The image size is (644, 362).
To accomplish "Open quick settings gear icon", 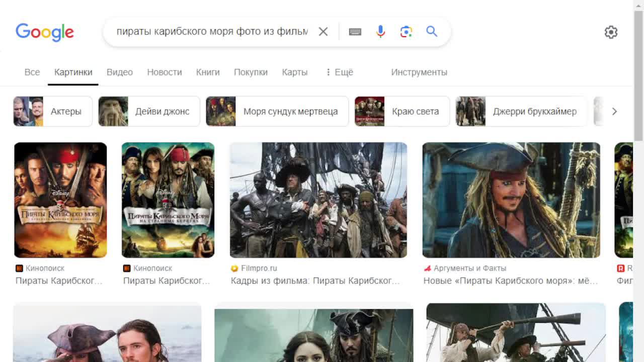I will tap(611, 32).
